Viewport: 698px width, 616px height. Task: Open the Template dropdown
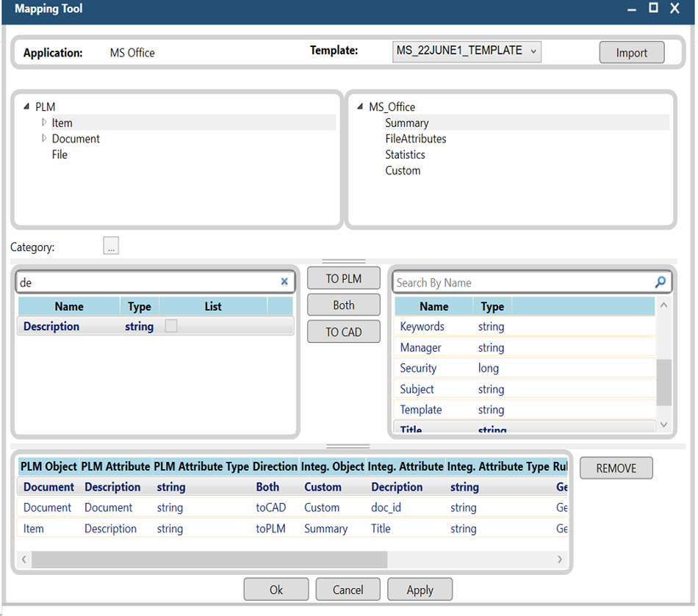[467, 51]
